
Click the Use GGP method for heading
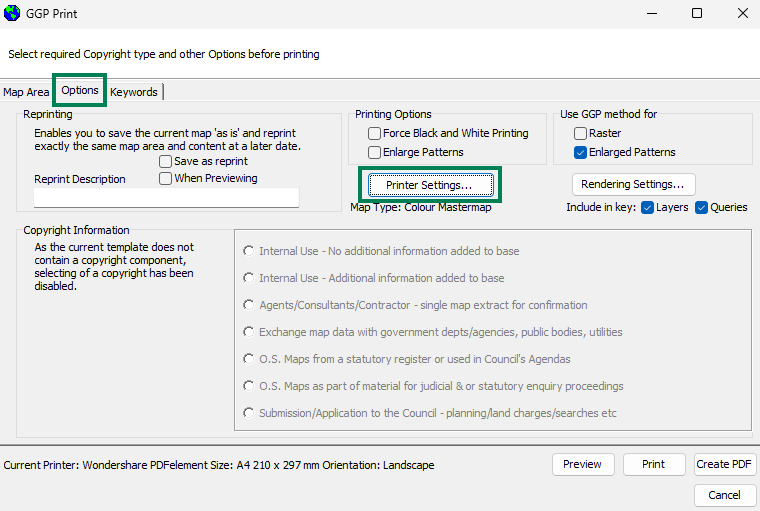pyautogui.click(x=608, y=114)
